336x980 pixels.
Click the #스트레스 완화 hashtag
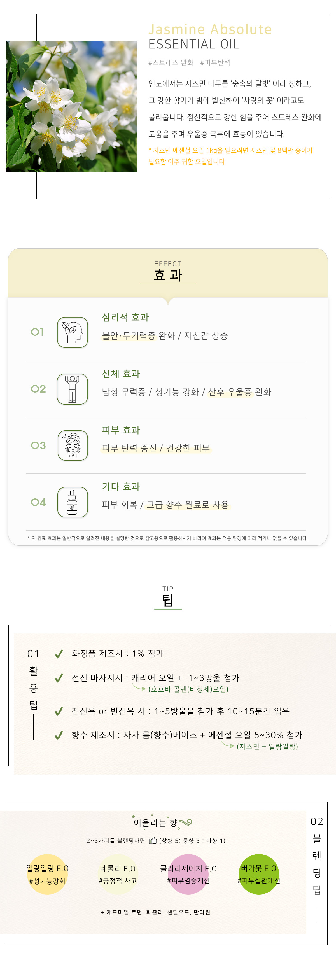point(171,63)
